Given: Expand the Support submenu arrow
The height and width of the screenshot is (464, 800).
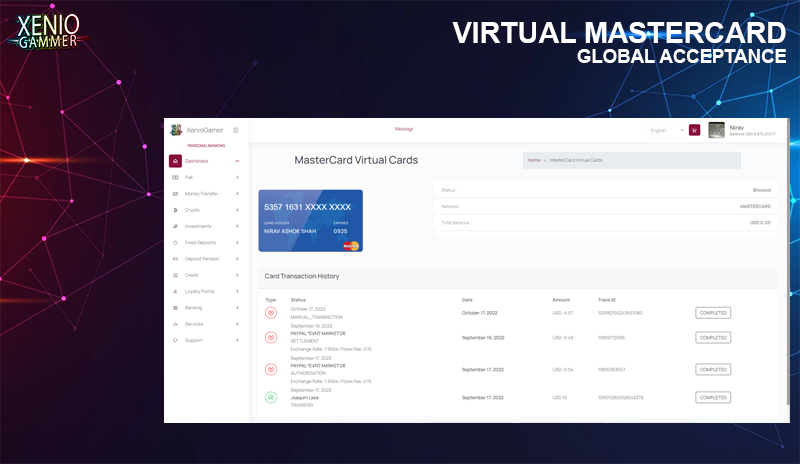Looking at the screenshot, I should (x=237, y=340).
